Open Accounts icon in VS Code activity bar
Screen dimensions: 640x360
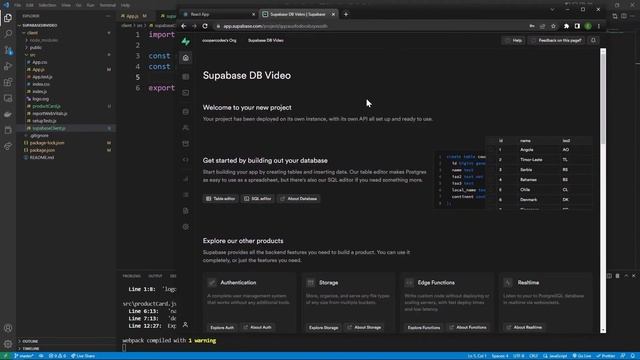tap(8, 328)
